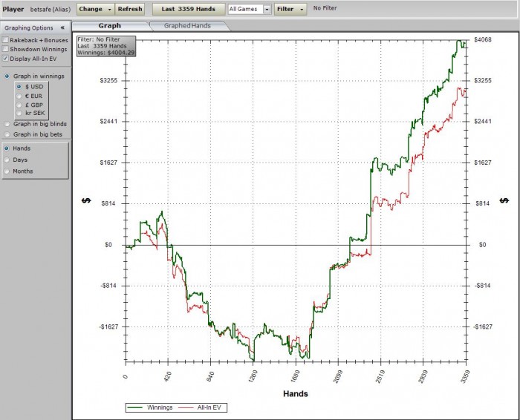Click the 1260 x-axis label

point(253,377)
